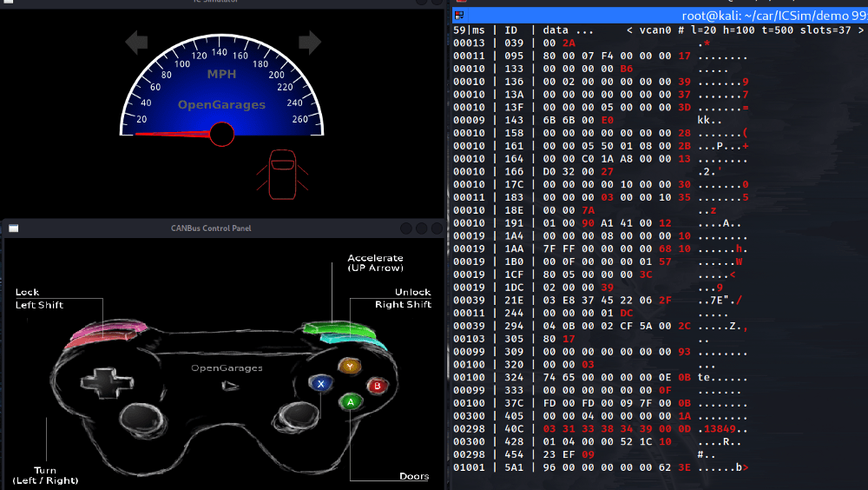Viewport: 868px width, 490px height.
Task: Click the red 'B6' byte in row 133
Action: pyautogui.click(x=626, y=69)
